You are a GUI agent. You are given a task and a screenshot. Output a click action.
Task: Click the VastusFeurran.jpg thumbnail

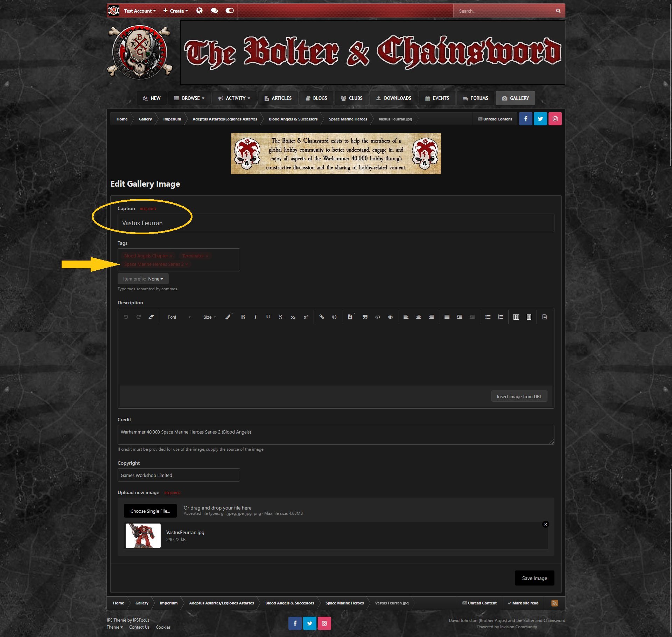coord(143,536)
